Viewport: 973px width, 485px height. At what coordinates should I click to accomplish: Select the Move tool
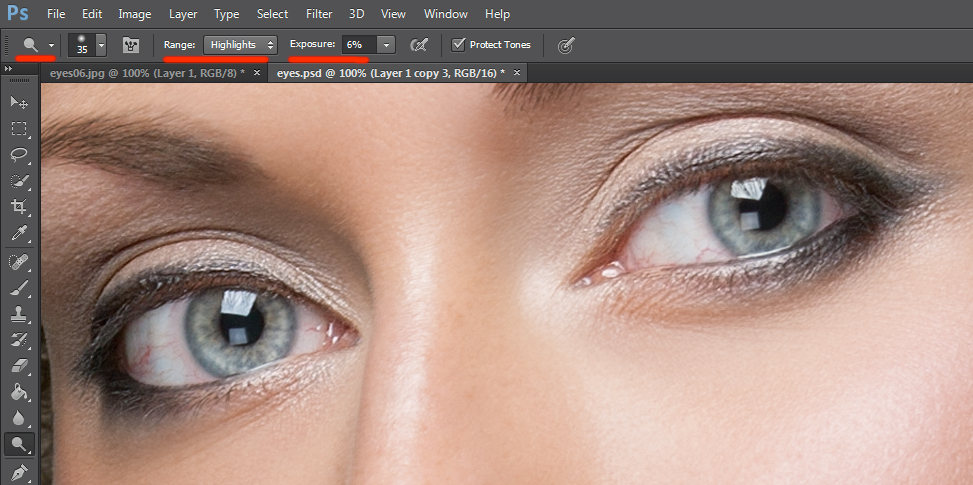(x=18, y=102)
